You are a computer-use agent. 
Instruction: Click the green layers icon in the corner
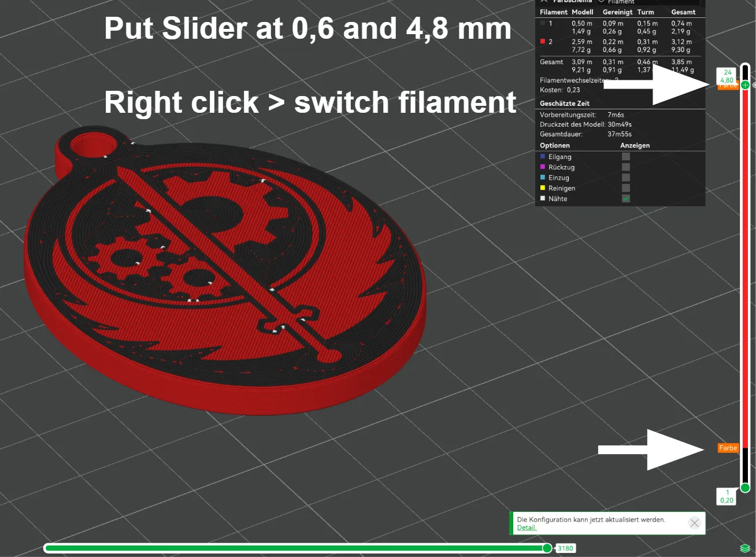click(x=745, y=548)
